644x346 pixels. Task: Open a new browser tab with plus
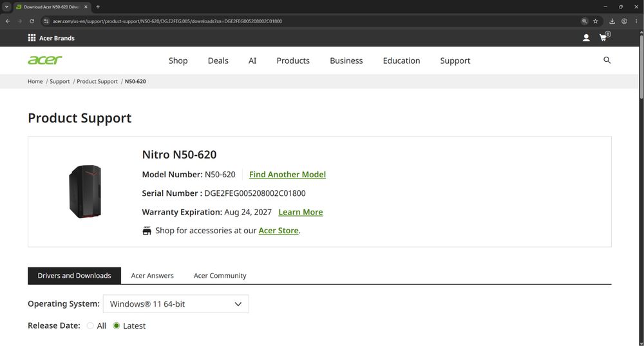pyautogui.click(x=98, y=7)
